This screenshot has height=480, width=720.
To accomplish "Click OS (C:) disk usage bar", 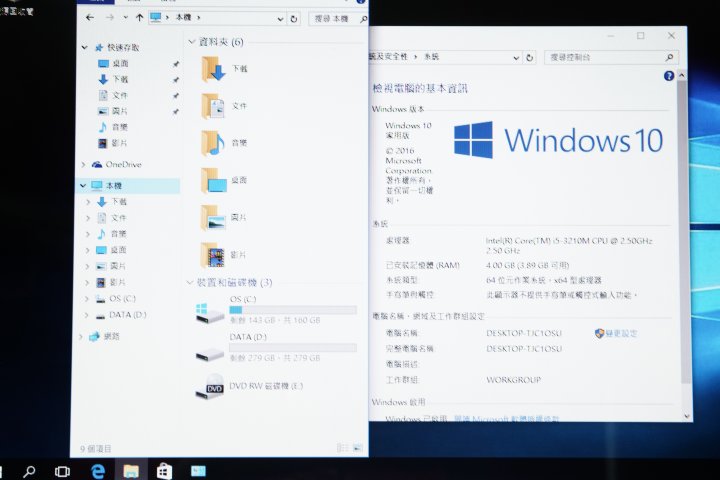I will [293, 310].
